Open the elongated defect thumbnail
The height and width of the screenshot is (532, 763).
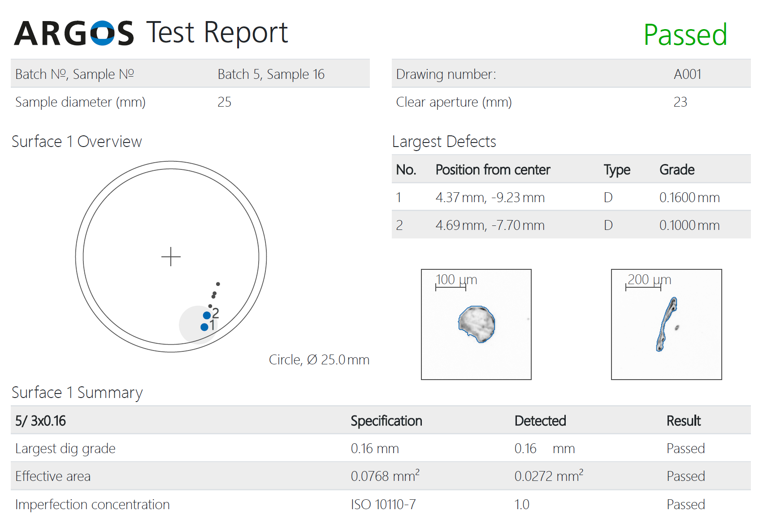coord(666,324)
